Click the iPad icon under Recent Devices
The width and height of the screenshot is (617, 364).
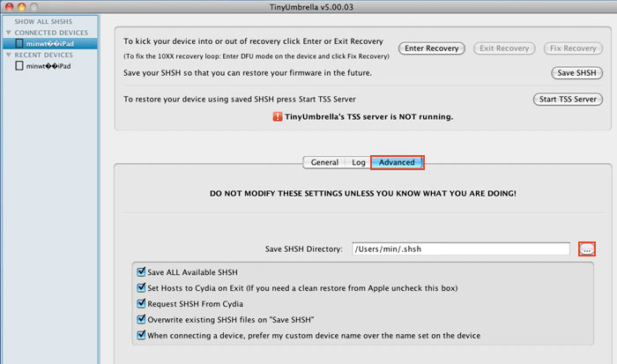[x=19, y=66]
